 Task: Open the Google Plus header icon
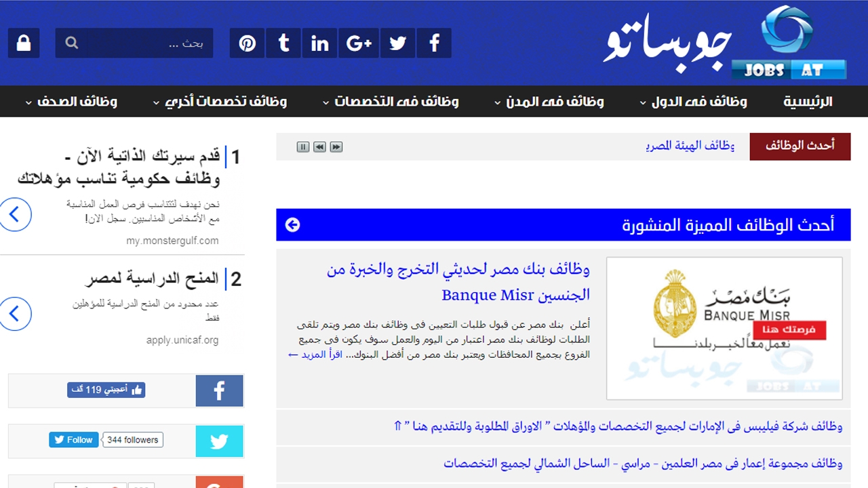(359, 43)
